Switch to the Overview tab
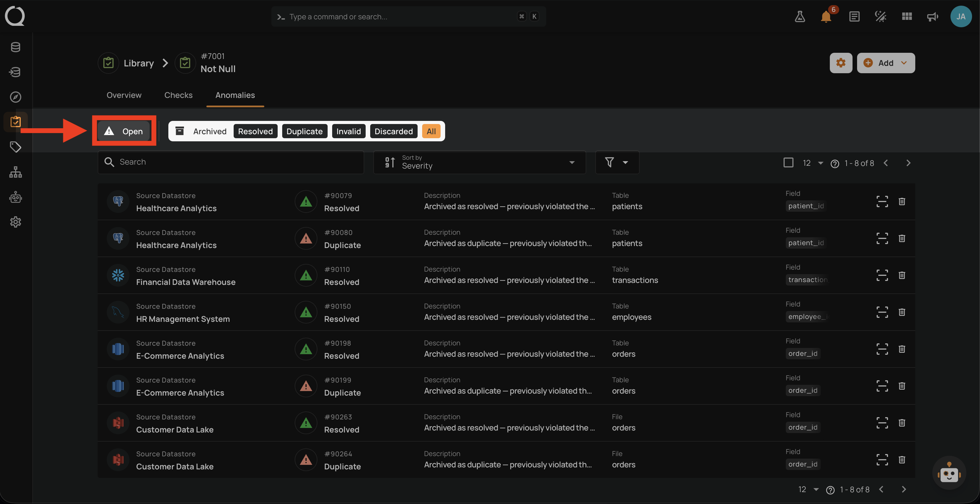The height and width of the screenshot is (504, 980). coord(124,95)
